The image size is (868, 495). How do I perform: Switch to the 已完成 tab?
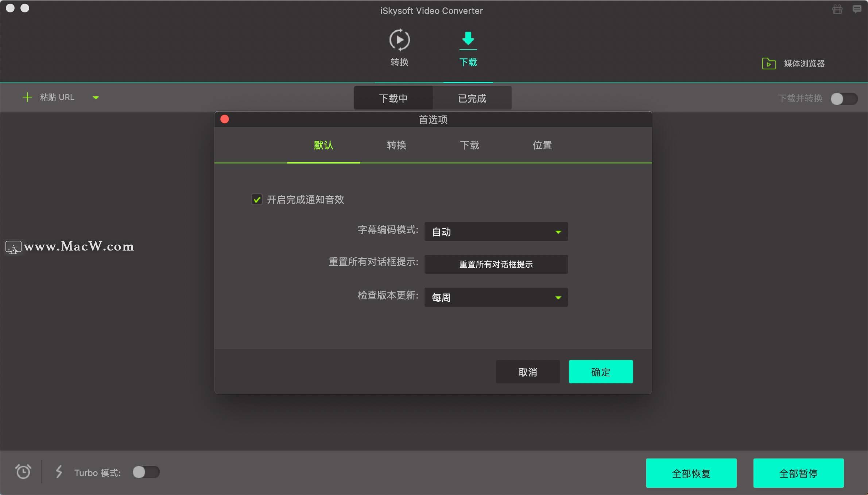coord(472,98)
